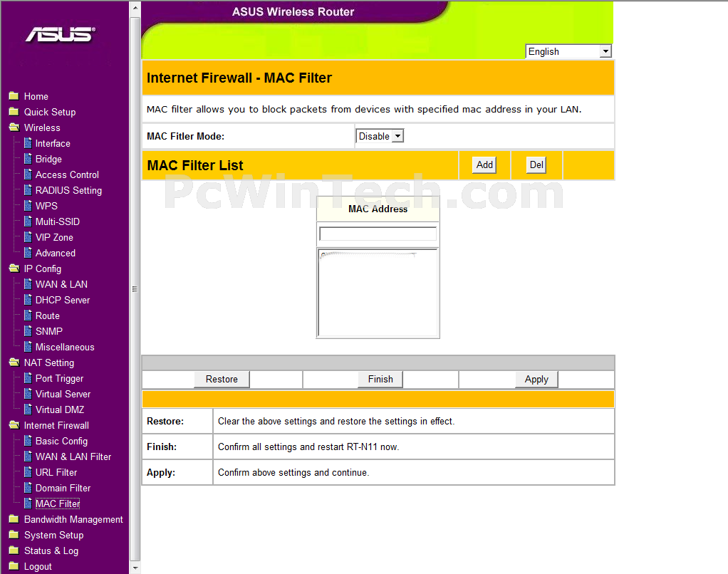Click the Port Trigger page icon

[x=28, y=378]
